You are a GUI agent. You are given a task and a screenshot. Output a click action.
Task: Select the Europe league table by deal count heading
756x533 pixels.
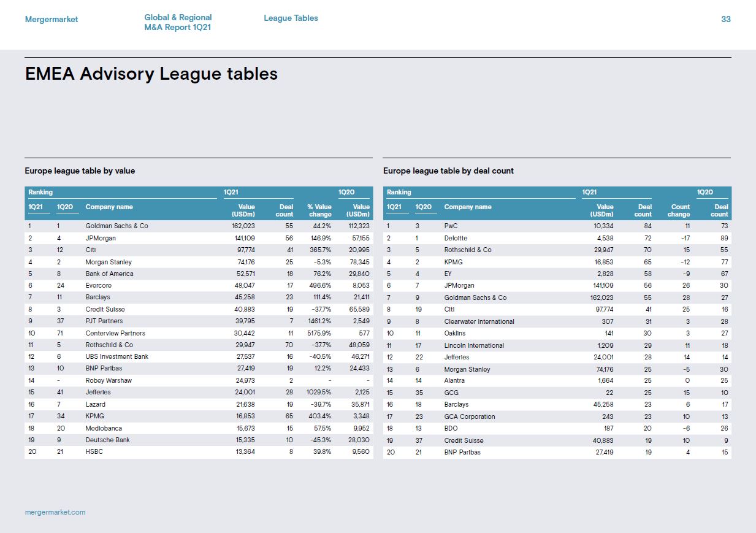click(448, 171)
